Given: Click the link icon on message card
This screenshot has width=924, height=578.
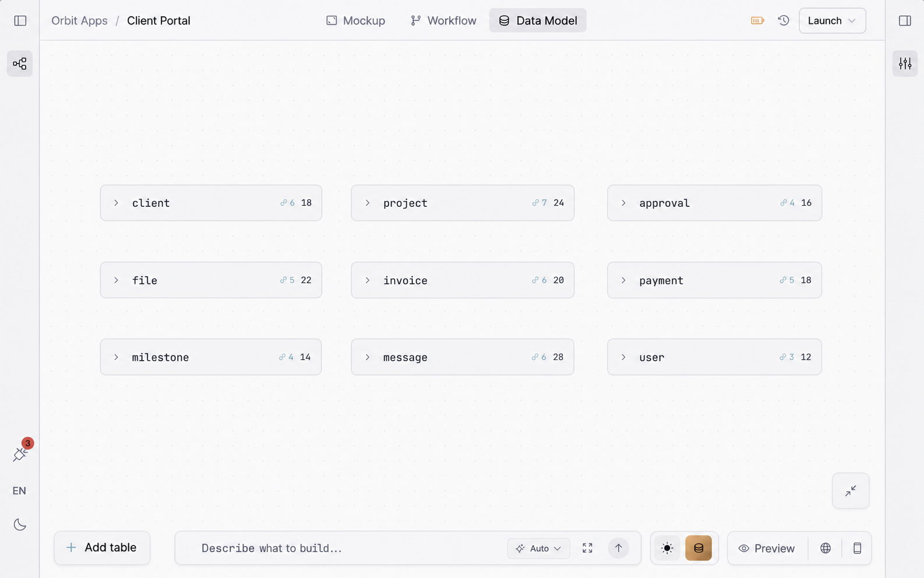Looking at the screenshot, I should click(x=535, y=357).
